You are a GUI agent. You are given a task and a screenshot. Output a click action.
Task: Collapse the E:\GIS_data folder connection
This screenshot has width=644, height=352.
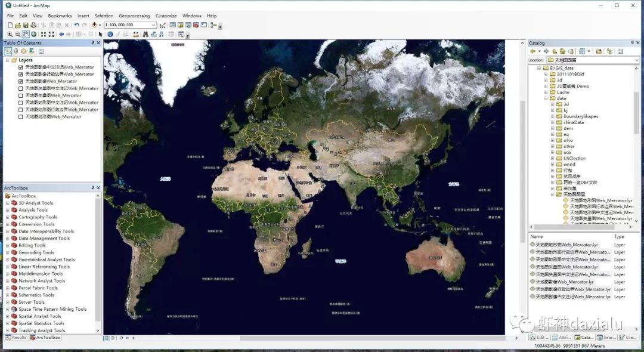tap(539, 68)
